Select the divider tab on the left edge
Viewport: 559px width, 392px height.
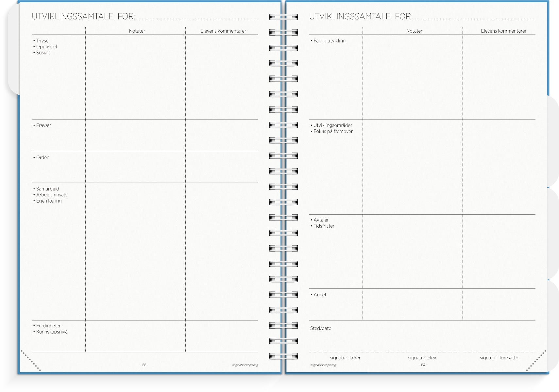point(13,49)
